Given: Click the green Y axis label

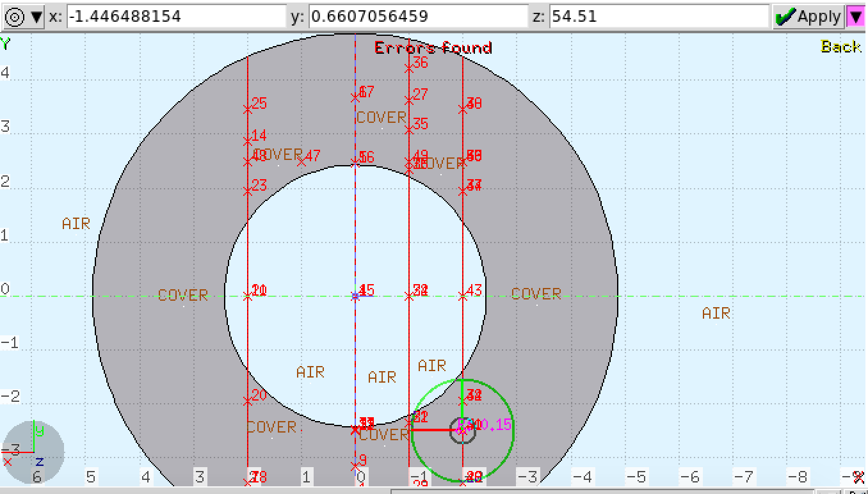Looking at the screenshot, I should tap(5, 44).
